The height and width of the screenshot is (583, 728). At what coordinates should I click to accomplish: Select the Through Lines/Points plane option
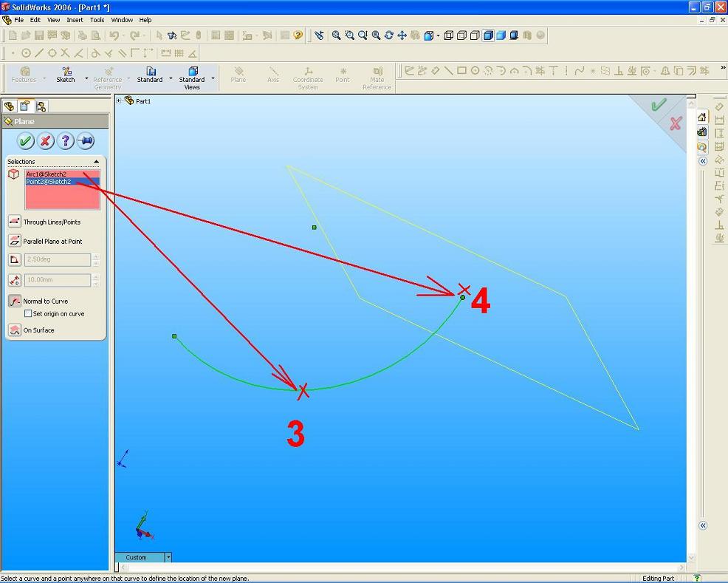(15, 221)
